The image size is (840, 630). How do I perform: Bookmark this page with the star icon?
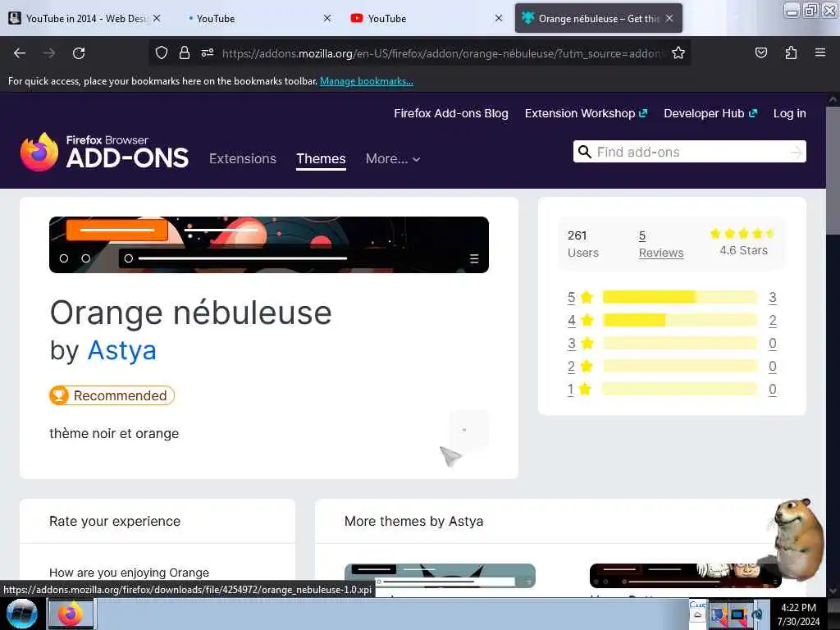point(678,53)
